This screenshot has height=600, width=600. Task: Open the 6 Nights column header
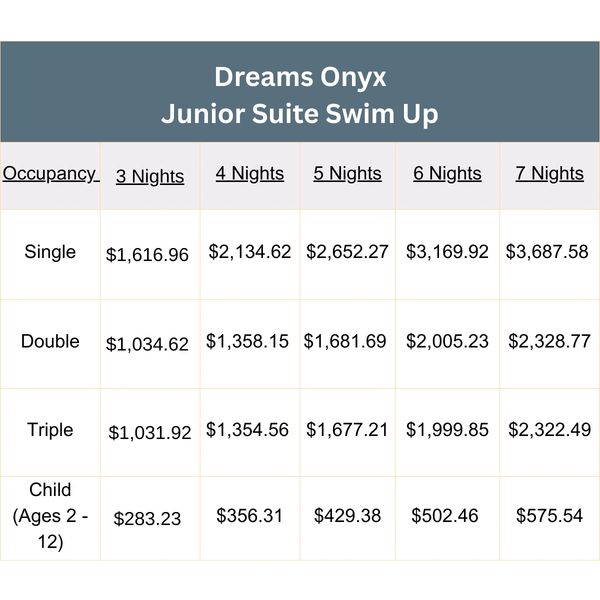coord(447,174)
